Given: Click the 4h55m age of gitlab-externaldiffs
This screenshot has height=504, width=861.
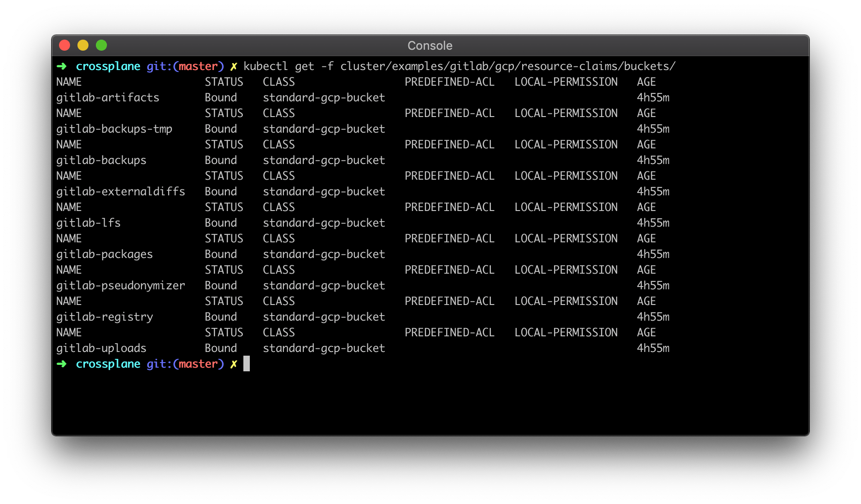Looking at the screenshot, I should tap(653, 192).
